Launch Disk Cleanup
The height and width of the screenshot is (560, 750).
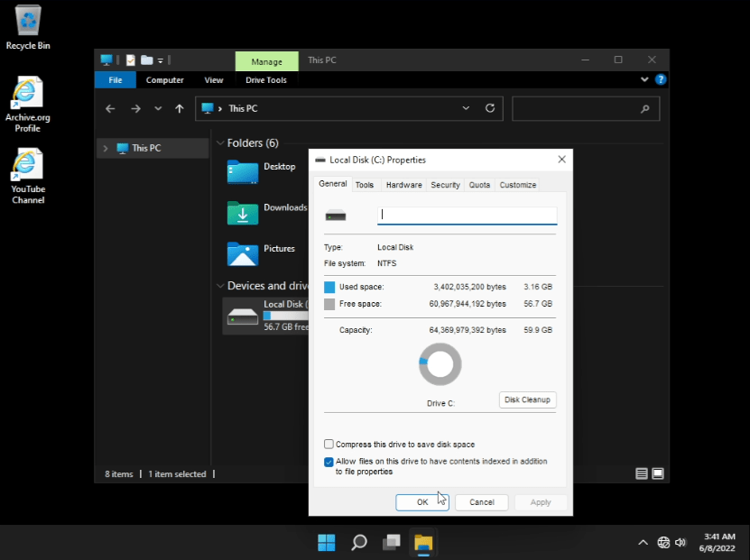click(528, 399)
